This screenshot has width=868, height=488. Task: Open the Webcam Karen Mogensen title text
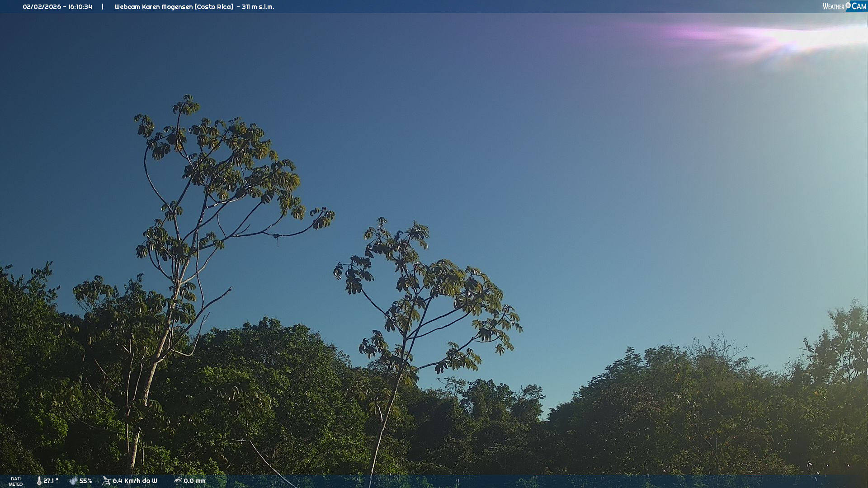153,7
